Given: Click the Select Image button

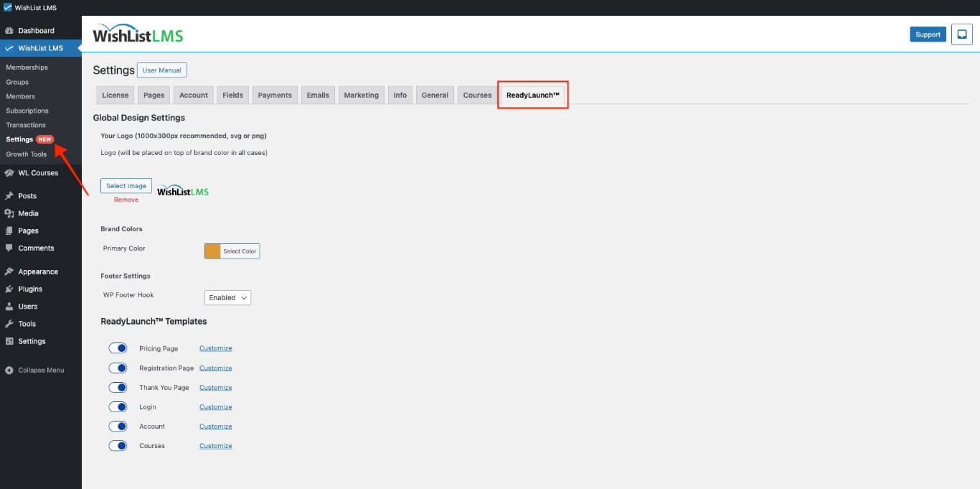Looking at the screenshot, I should pos(126,186).
